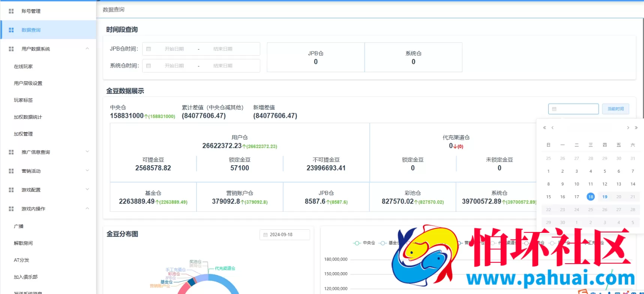Click 基金仓 value 2263889.49
Screen dimensions: 644x294
point(137,201)
